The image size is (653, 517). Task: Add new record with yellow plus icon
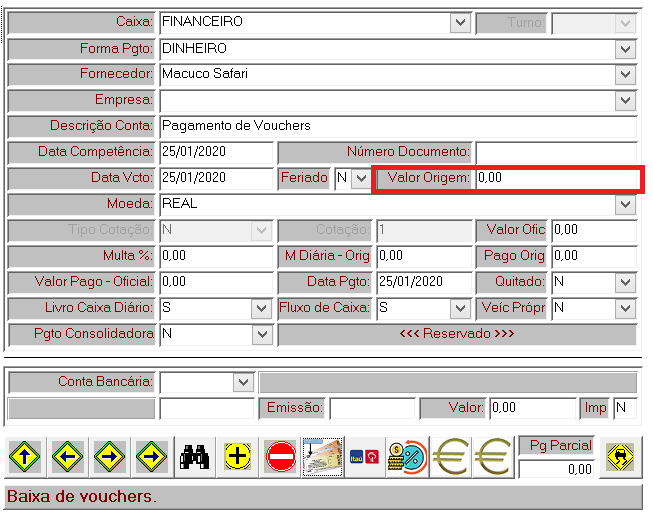(x=237, y=457)
